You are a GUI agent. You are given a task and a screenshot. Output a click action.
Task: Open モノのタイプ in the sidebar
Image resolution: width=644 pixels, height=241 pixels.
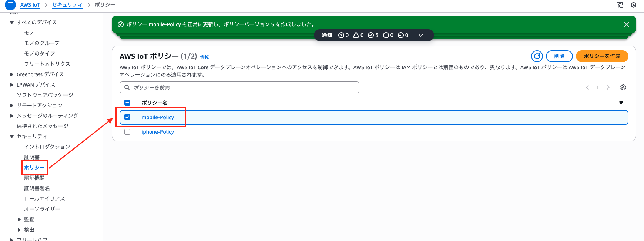click(x=40, y=54)
